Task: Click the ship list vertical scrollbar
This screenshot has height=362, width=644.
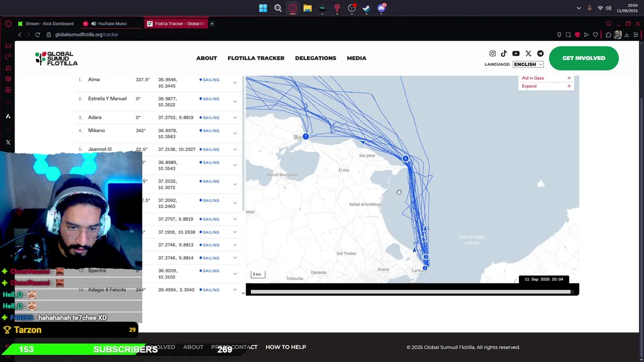Action: 244,143
